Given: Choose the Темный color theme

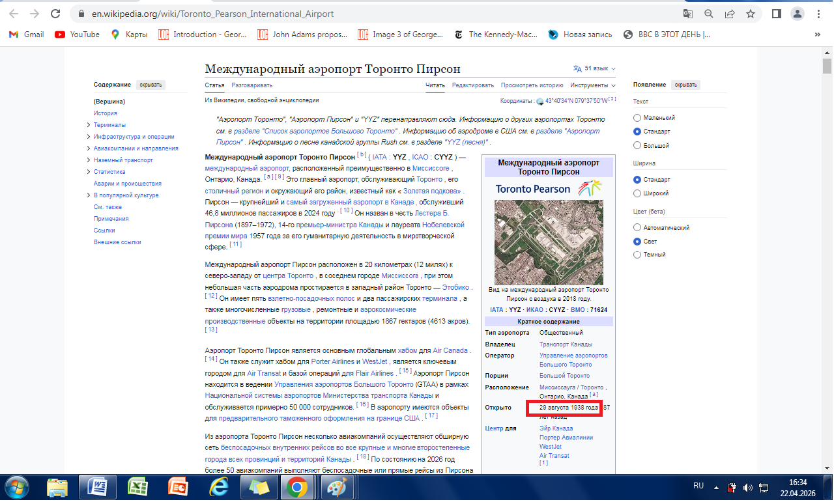Looking at the screenshot, I should (x=637, y=255).
